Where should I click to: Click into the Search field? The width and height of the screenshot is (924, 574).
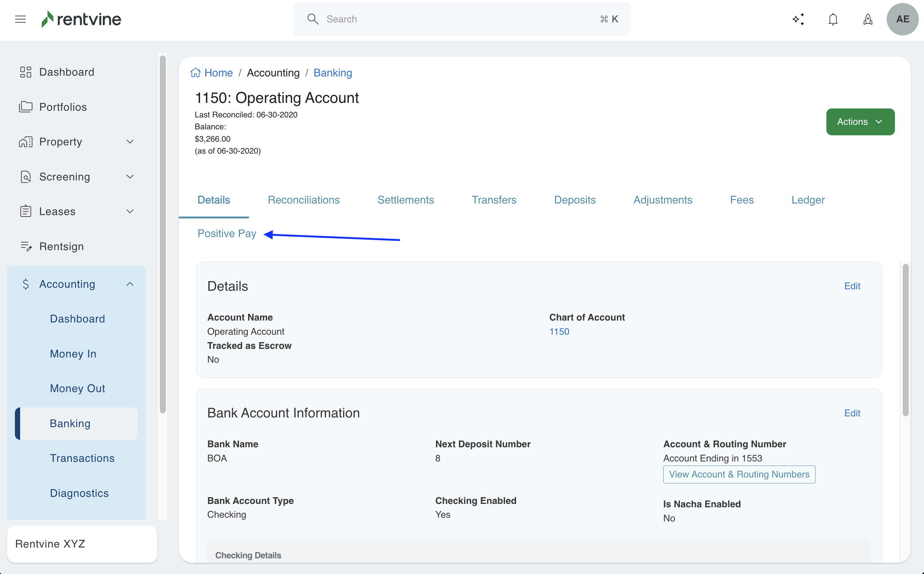pos(455,19)
